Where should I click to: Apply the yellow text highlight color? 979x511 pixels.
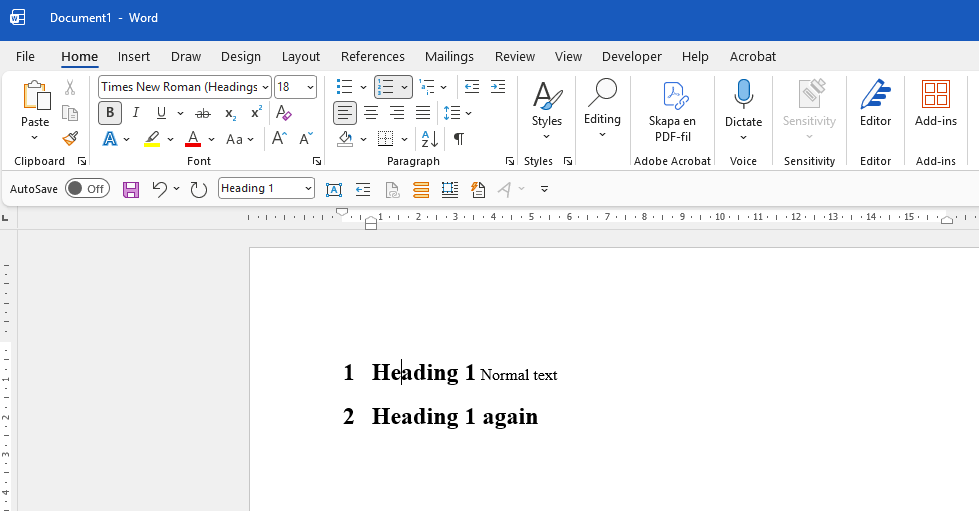[152, 139]
